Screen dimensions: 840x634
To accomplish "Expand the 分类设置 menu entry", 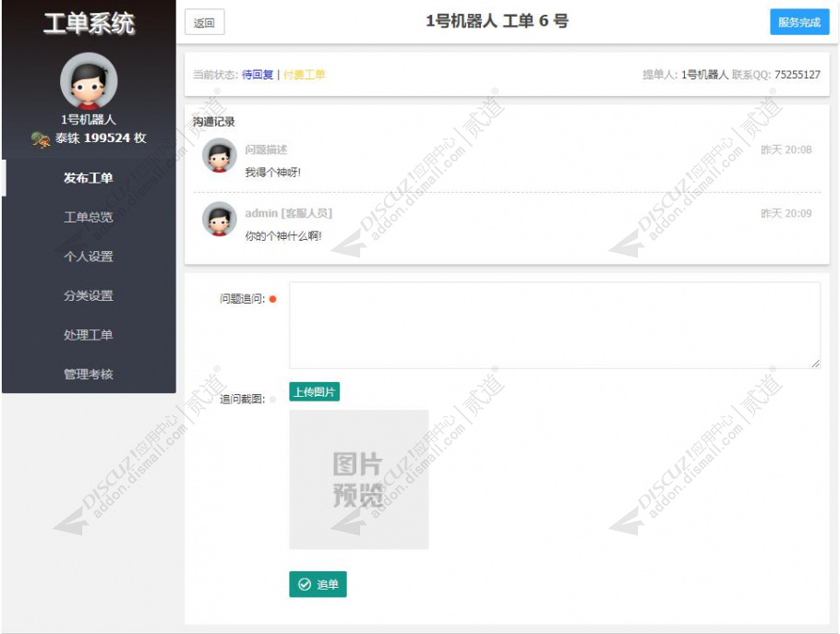I will [88, 293].
